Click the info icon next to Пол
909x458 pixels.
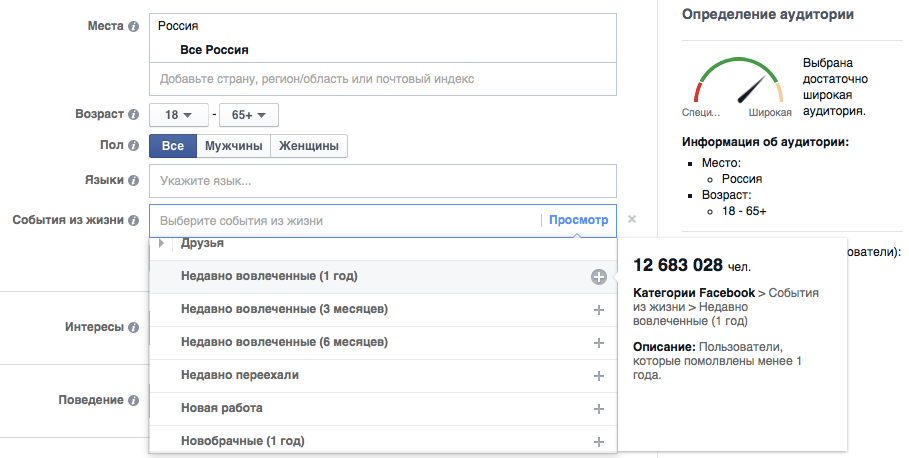pyautogui.click(x=133, y=146)
